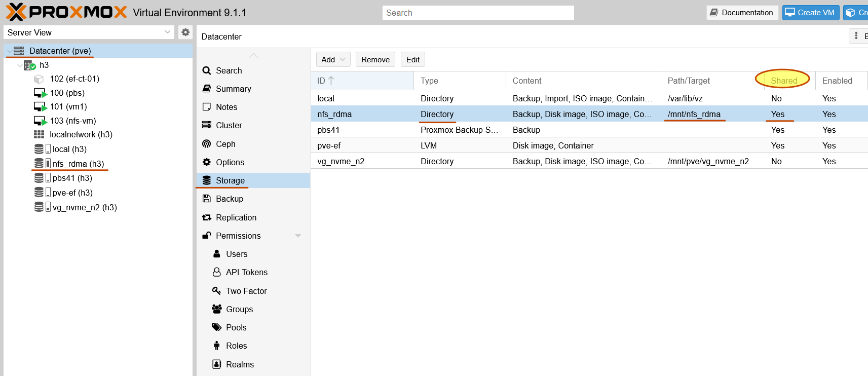Sort by the Type column header
868x376 pixels.
tap(460, 81)
